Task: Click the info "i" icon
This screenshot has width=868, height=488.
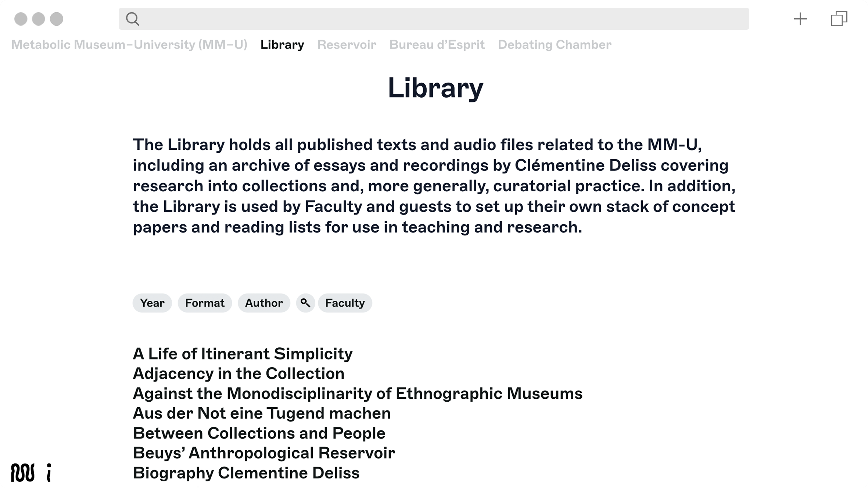Action: [49, 472]
